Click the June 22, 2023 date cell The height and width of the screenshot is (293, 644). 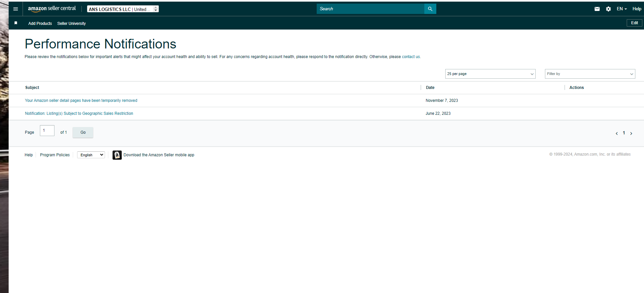438,113
